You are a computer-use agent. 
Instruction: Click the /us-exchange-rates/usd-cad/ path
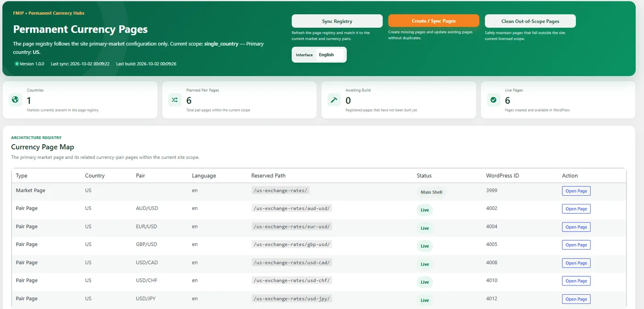click(x=292, y=262)
